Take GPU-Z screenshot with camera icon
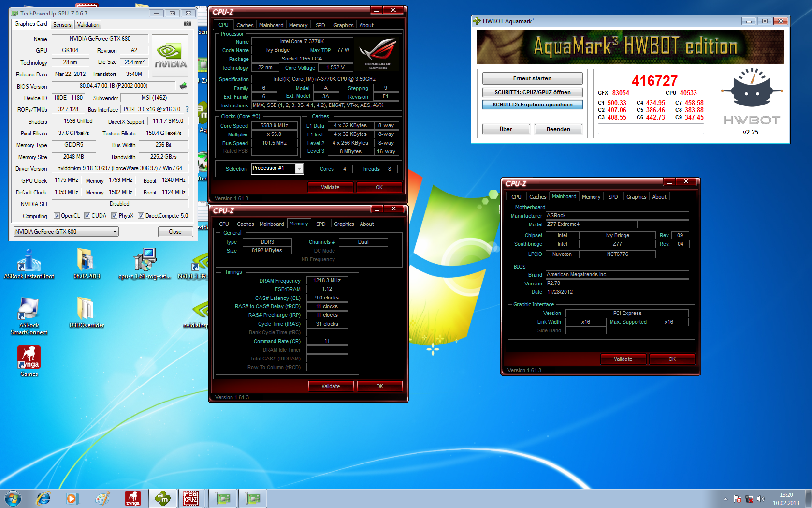This screenshot has height=508, width=812. (x=188, y=24)
